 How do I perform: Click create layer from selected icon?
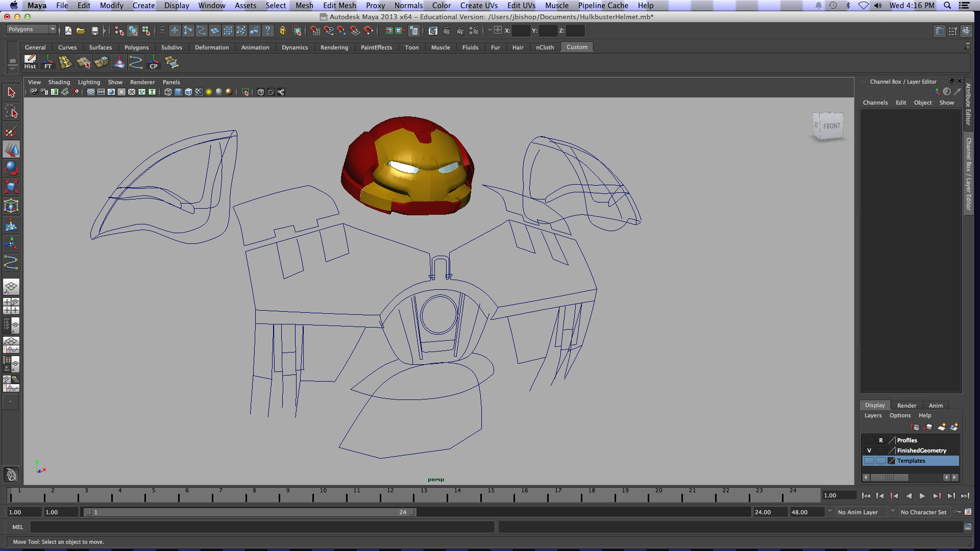tap(953, 427)
